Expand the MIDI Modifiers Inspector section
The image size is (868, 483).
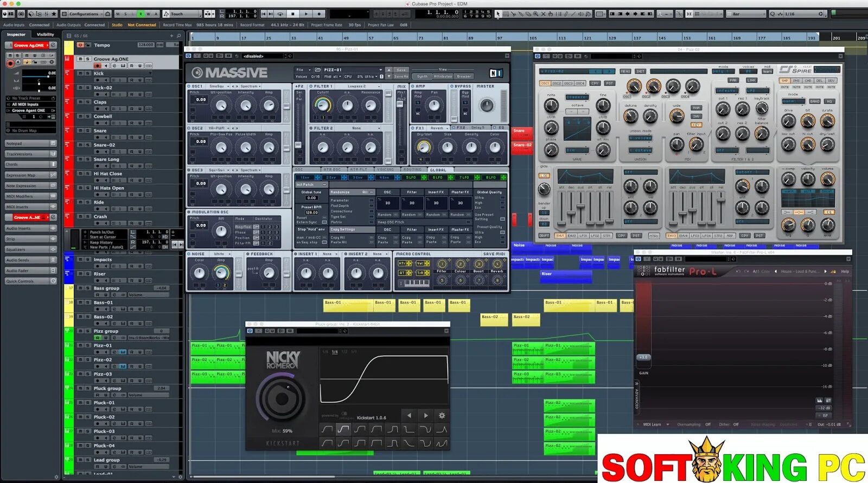pyautogui.click(x=31, y=196)
